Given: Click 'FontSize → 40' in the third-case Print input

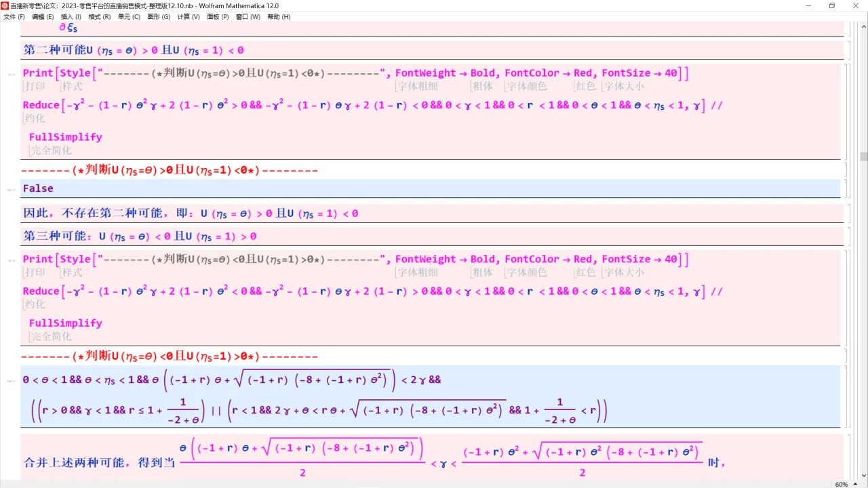Looking at the screenshot, I should pos(639,260).
